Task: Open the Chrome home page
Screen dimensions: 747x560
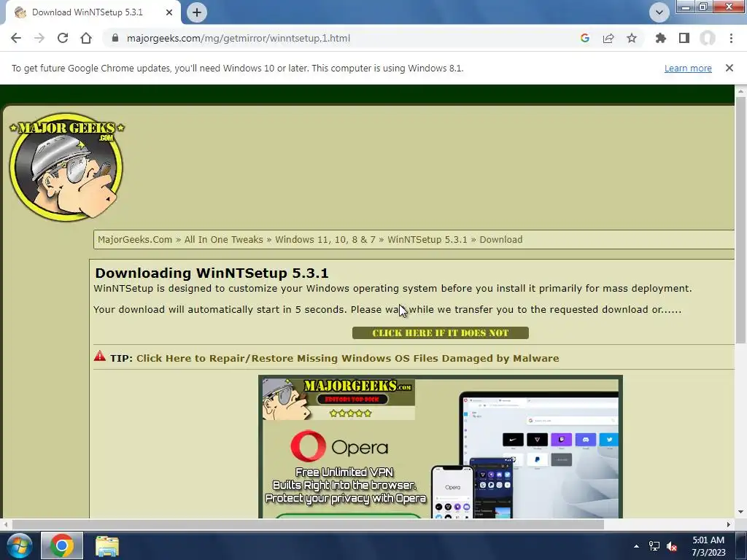Action: (86, 38)
